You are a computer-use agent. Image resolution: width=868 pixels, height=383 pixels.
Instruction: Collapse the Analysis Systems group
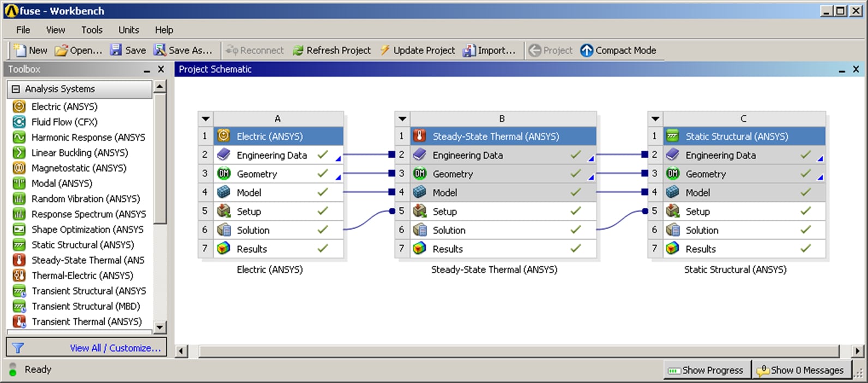tap(16, 89)
